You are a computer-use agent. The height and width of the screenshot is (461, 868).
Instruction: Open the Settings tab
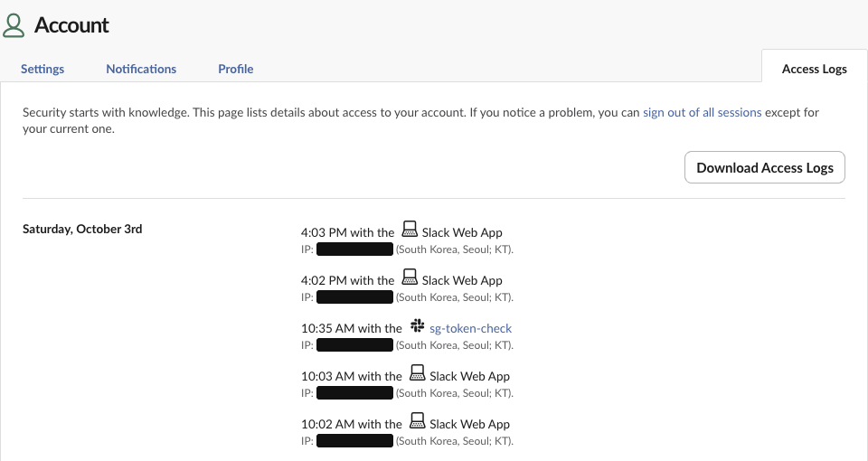(42, 69)
